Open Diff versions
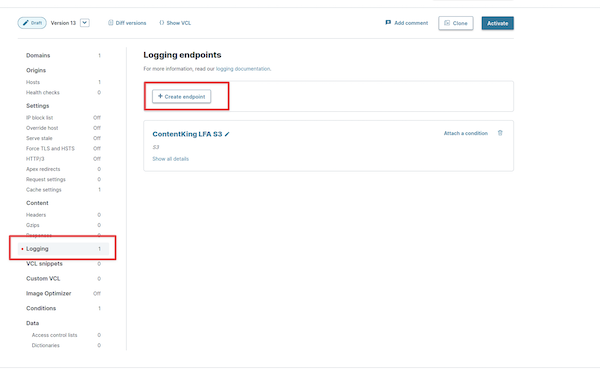Viewport: 600px width, 373px height. [x=127, y=23]
